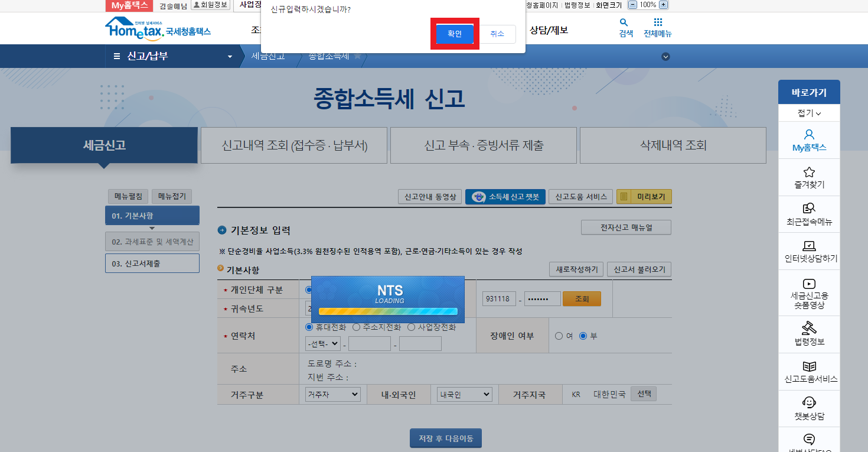Select 주소지전화 radio button

coord(356,327)
